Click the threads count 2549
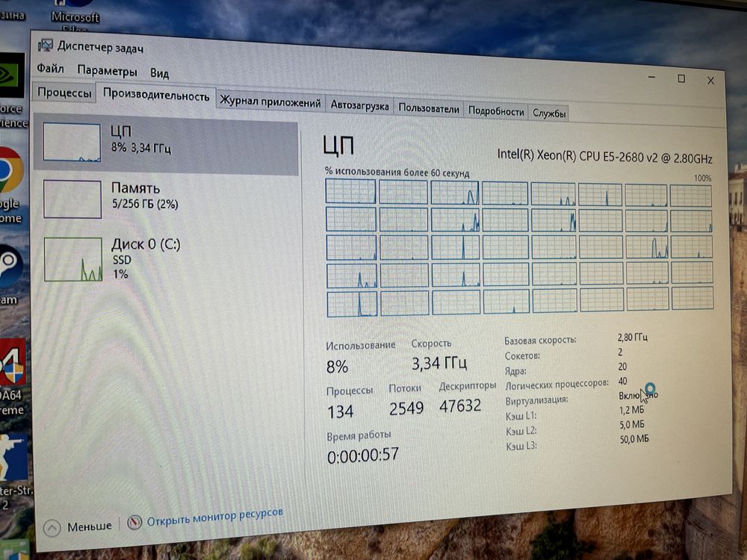Viewport: 747px width, 560px height. click(x=406, y=408)
